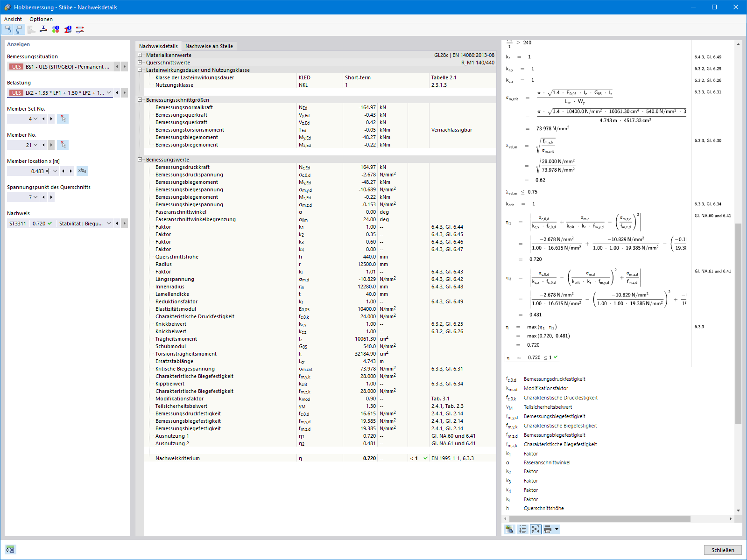This screenshot has height=560, width=747.
Task: Open cross-section info via red I-beam icon
Action: coord(68,29)
